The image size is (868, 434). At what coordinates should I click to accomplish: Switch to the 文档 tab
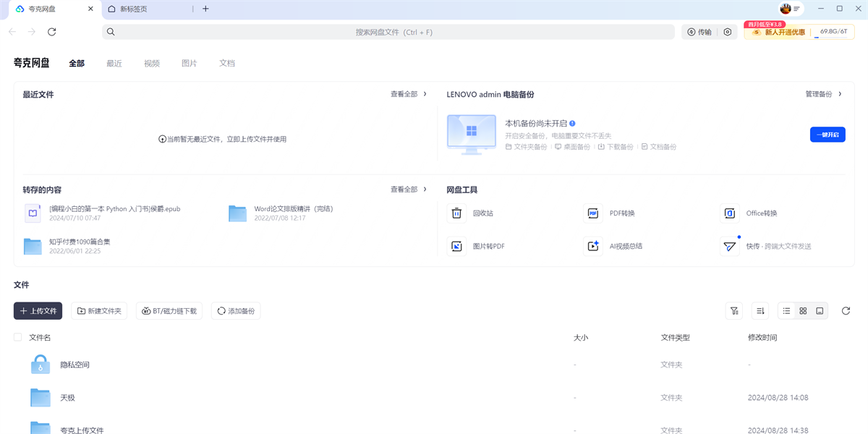tap(227, 64)
